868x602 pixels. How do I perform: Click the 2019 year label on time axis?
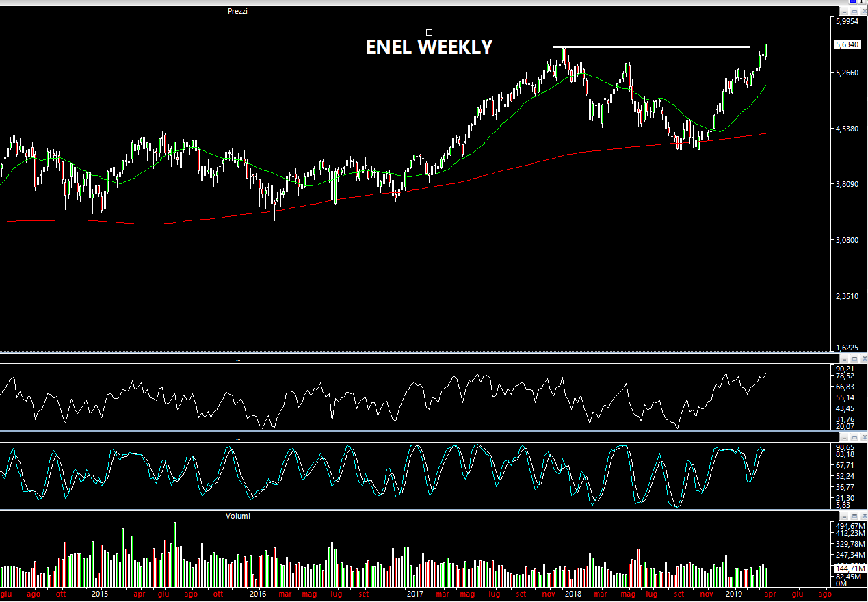pyautogui.click(x=733, y=594)
